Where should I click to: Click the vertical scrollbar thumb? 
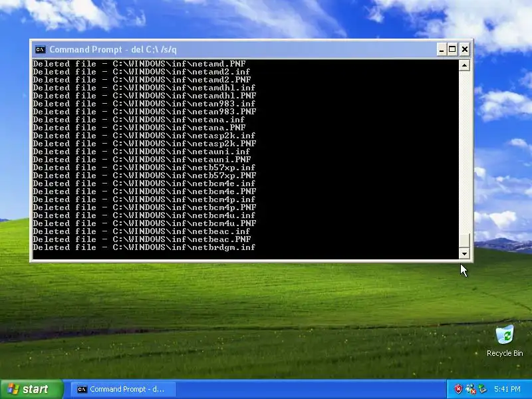click(464, 240)
